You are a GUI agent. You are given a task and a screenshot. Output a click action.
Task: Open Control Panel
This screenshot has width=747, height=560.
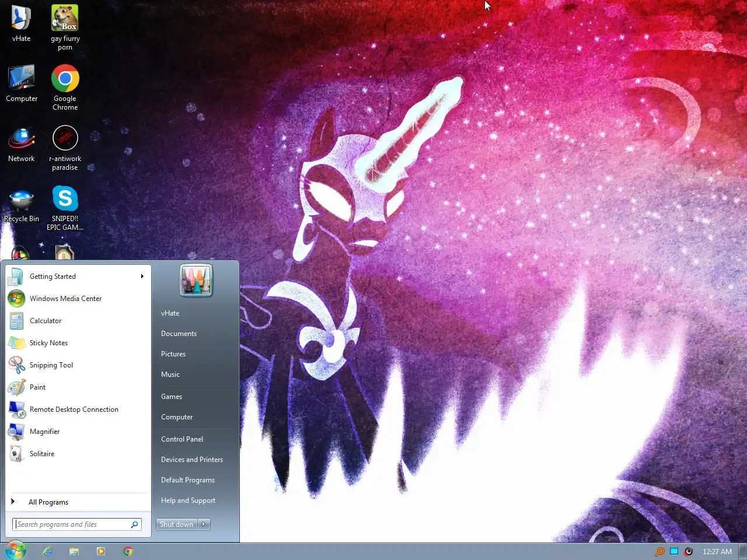tap(182, 439)
